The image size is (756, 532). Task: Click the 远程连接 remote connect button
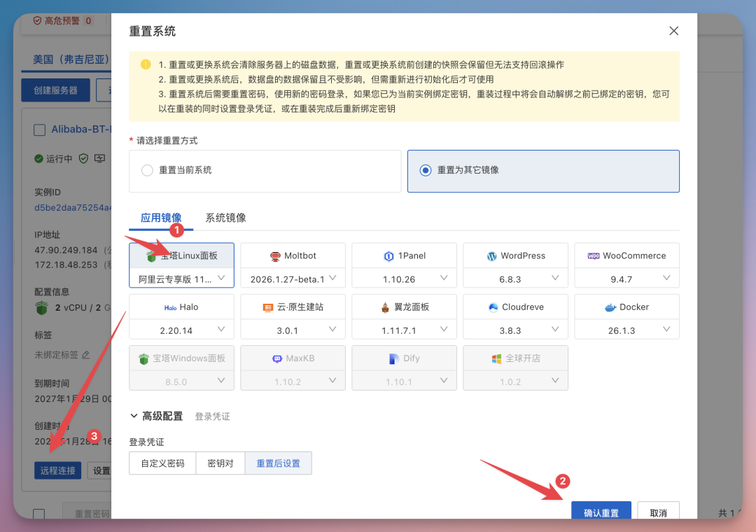point(57,470)
